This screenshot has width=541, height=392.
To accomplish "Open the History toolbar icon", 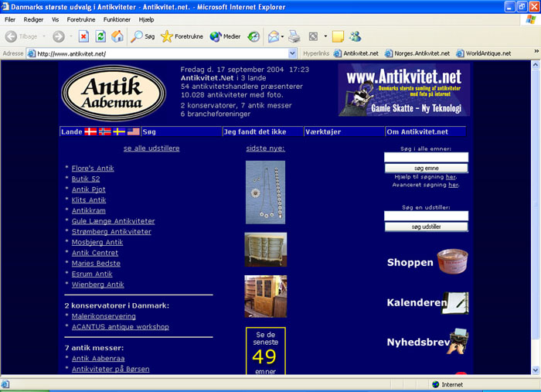I will [x=253, y=36].
